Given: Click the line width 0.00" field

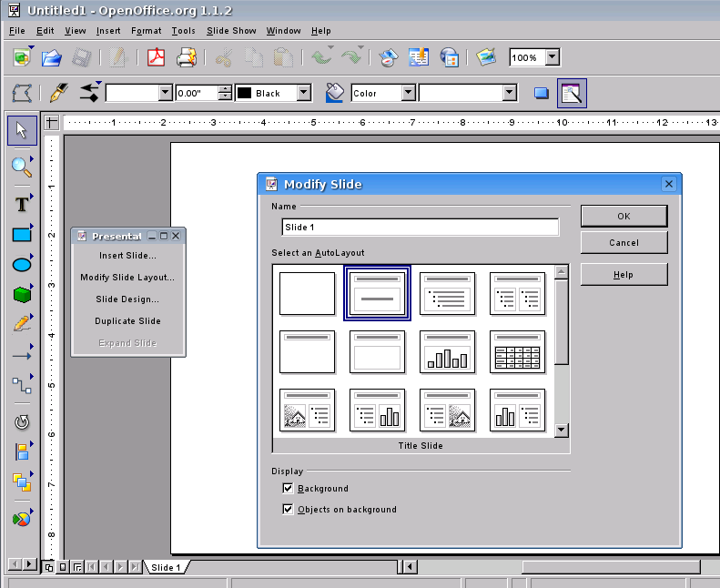Looking at the screenshot, I should (x=198, y=93).
